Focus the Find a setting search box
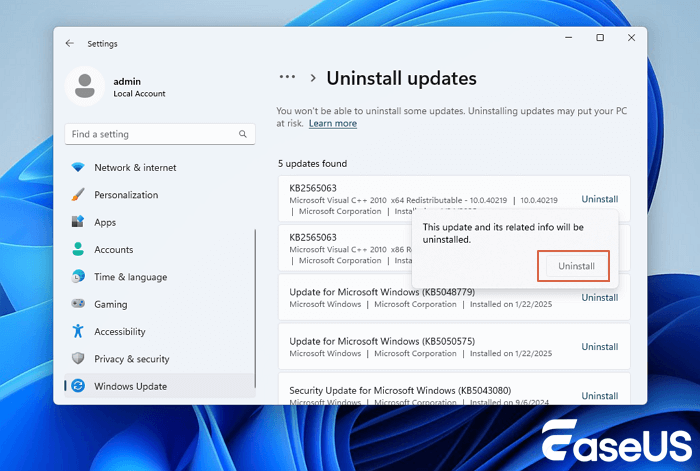The image size is (700, 471). coord(160,134)
